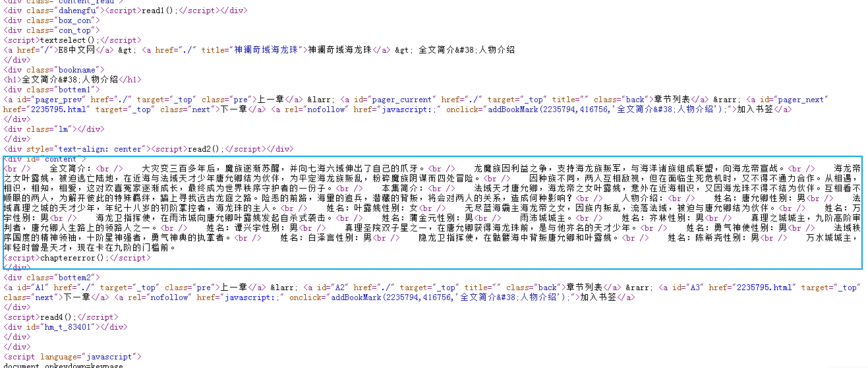Select the "con_top" class value

74,30
